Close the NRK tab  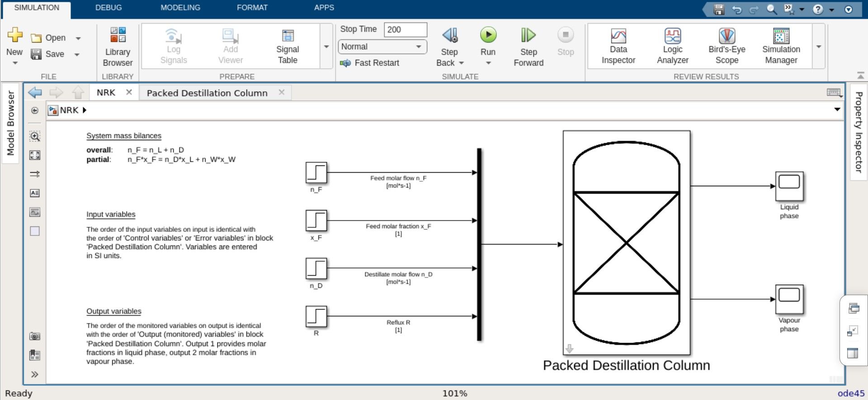pos(129,92)
